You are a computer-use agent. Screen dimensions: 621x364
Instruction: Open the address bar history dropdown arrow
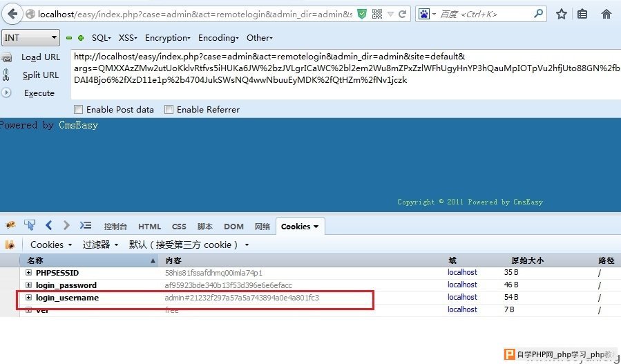390,15
